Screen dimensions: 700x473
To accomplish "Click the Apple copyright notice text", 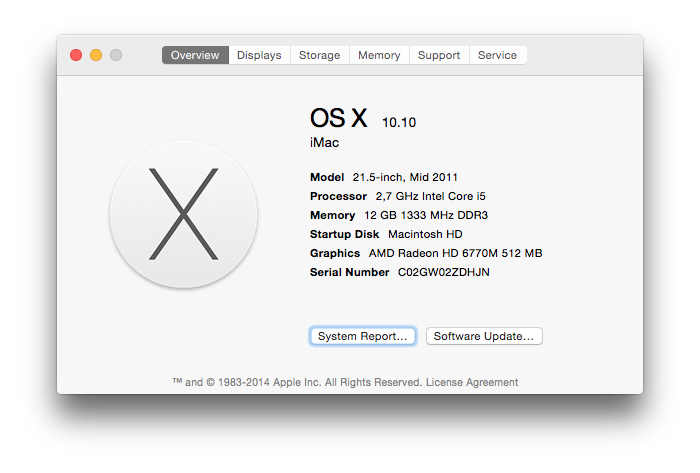I will tap(297, 382).
